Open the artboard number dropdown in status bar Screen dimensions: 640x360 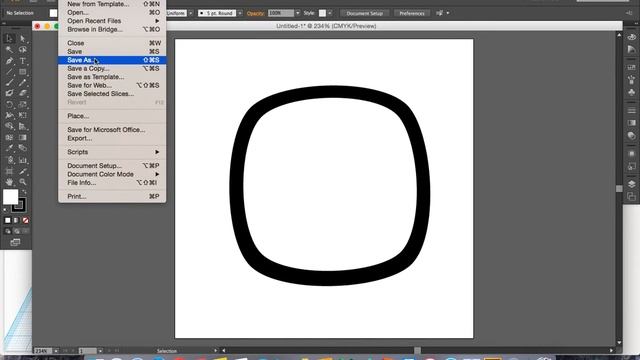click(x=100, y=351)
